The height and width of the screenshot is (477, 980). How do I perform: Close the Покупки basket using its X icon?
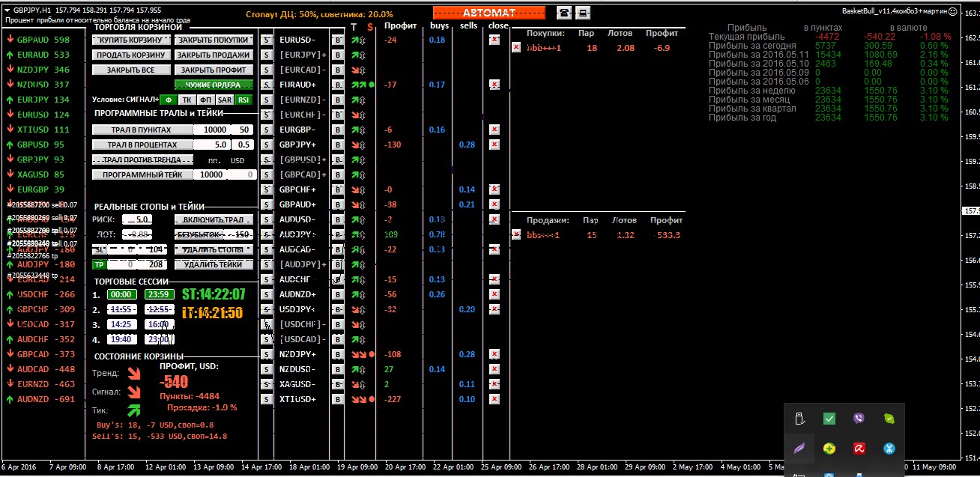[x=516, y=47]
